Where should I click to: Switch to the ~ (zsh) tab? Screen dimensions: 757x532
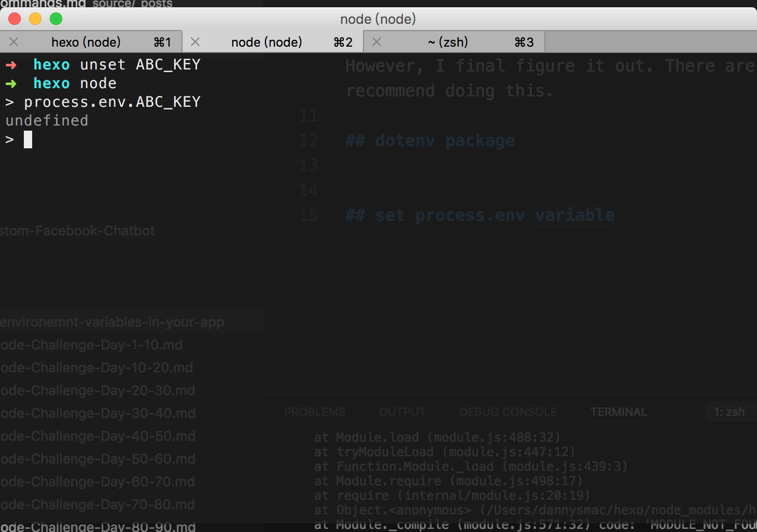pos(454,42)
